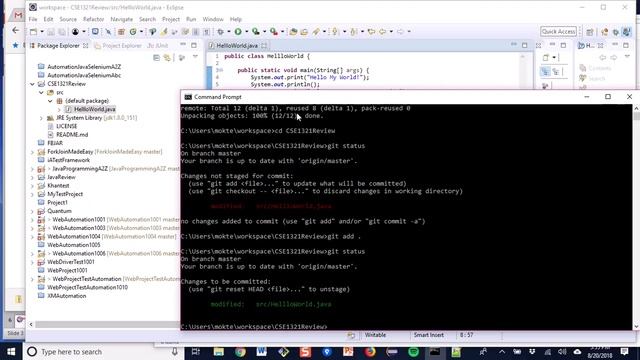Open Spotify from the taskbar
The width and height of the screenshot is (640, 360).
coord(413,351)
